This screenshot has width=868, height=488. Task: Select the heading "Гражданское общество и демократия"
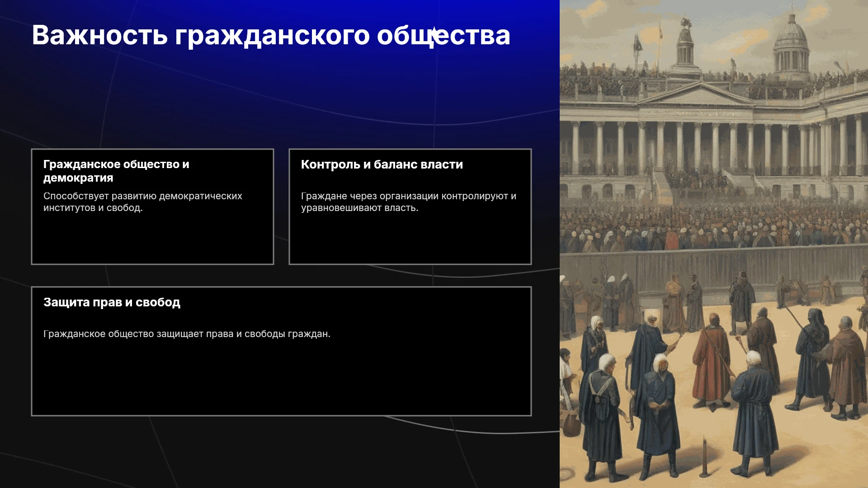(116, 171)
